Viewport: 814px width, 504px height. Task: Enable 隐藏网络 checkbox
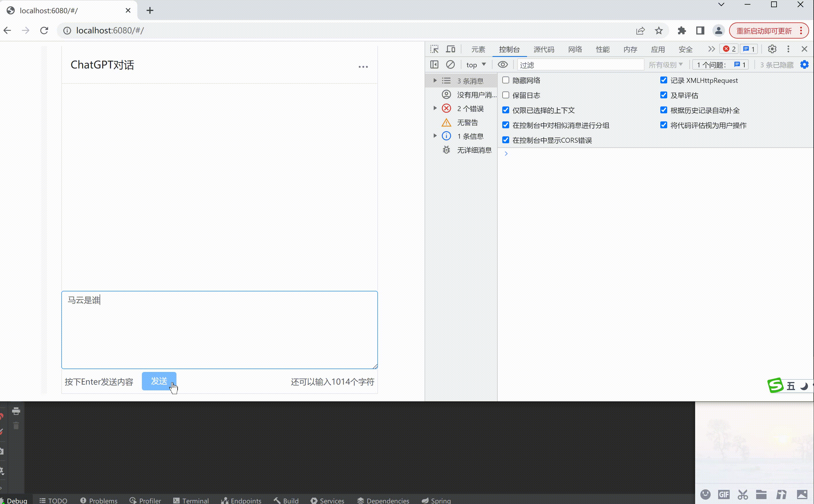(x=505, y=80)
